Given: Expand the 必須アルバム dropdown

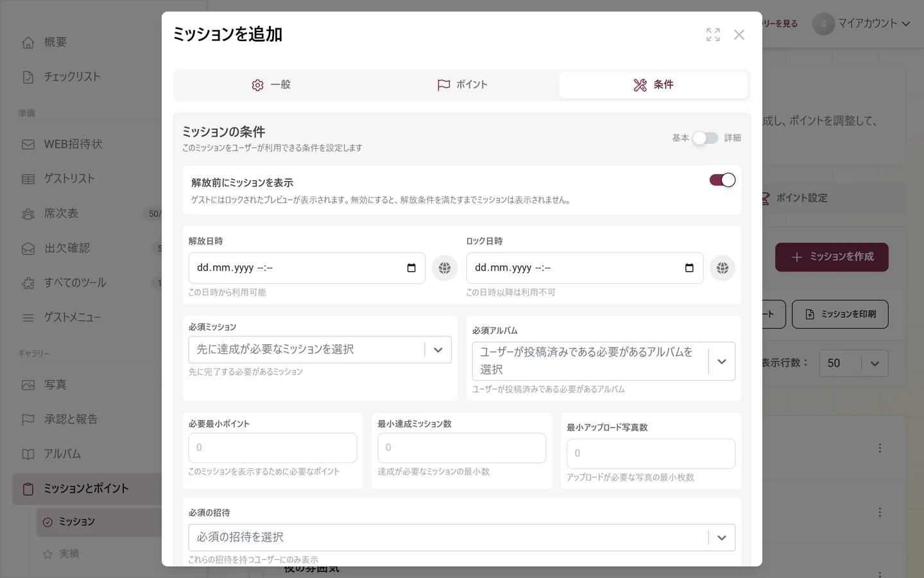Looking at the screenshot, I should coord(722,362).
